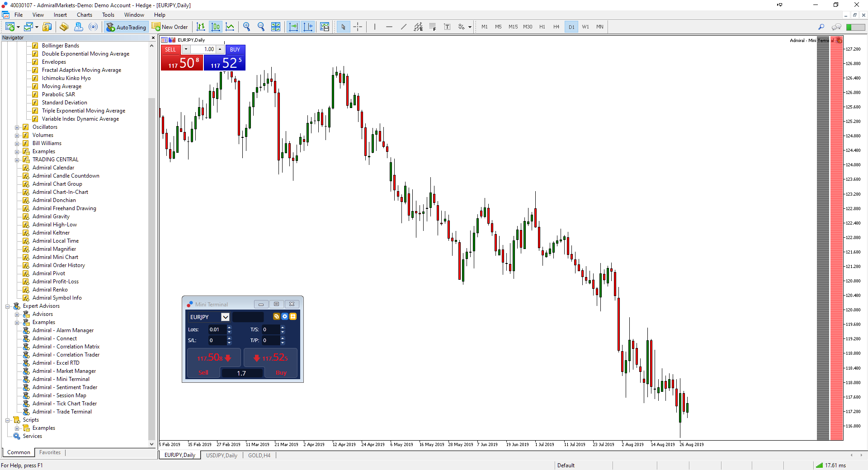Viewport: 868px width, 470px height.
Task: Toggle the chart shift button
Action: coord(308,27)
